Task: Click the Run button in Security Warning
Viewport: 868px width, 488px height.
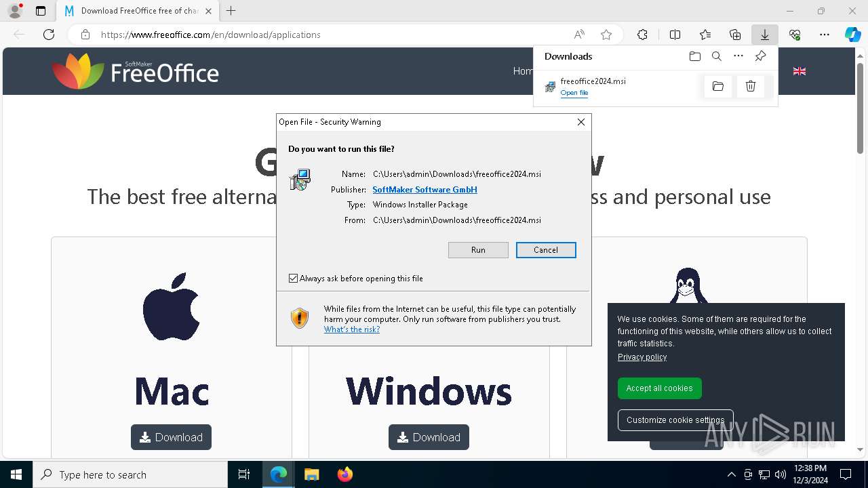Action: click(x=478, y=250)
